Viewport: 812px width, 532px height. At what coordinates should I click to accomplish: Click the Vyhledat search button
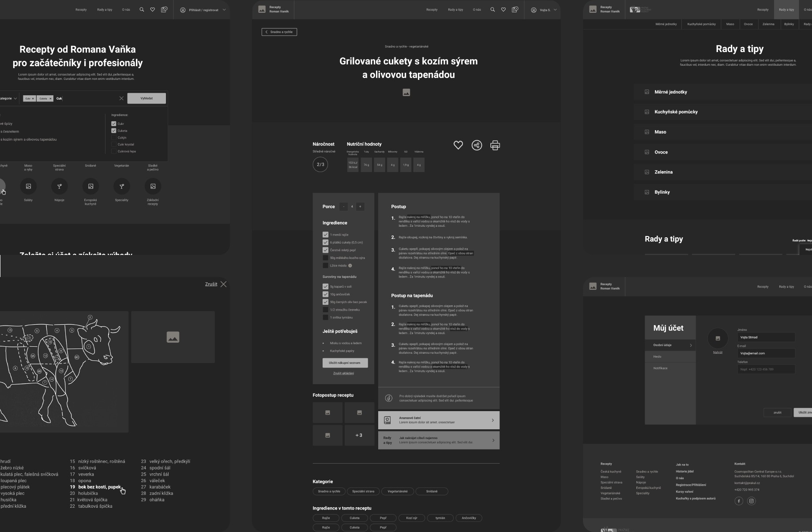pos(147,98)
